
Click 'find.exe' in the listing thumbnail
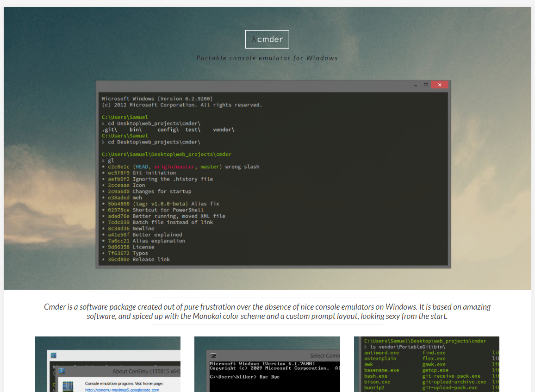(x=434, y=353)
